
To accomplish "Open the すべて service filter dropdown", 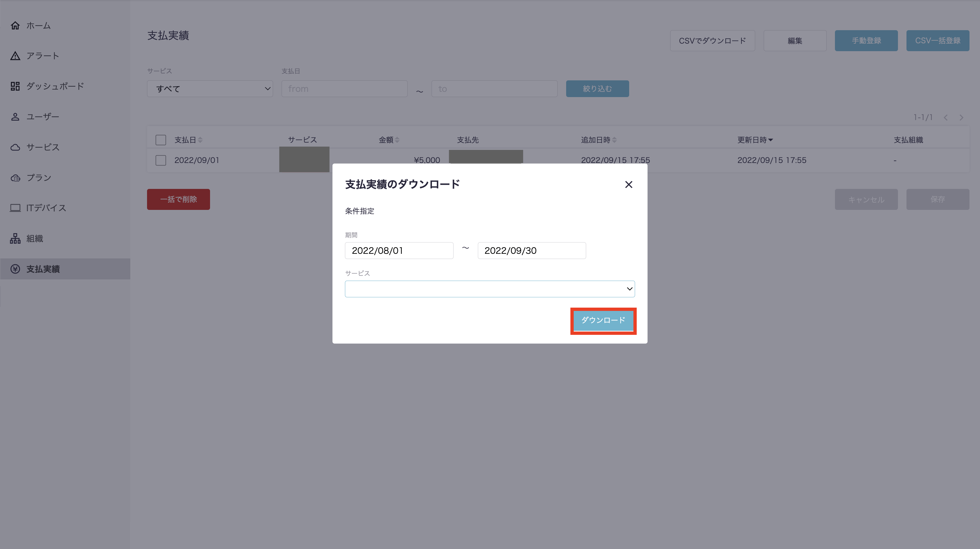I will coord(210,89).
